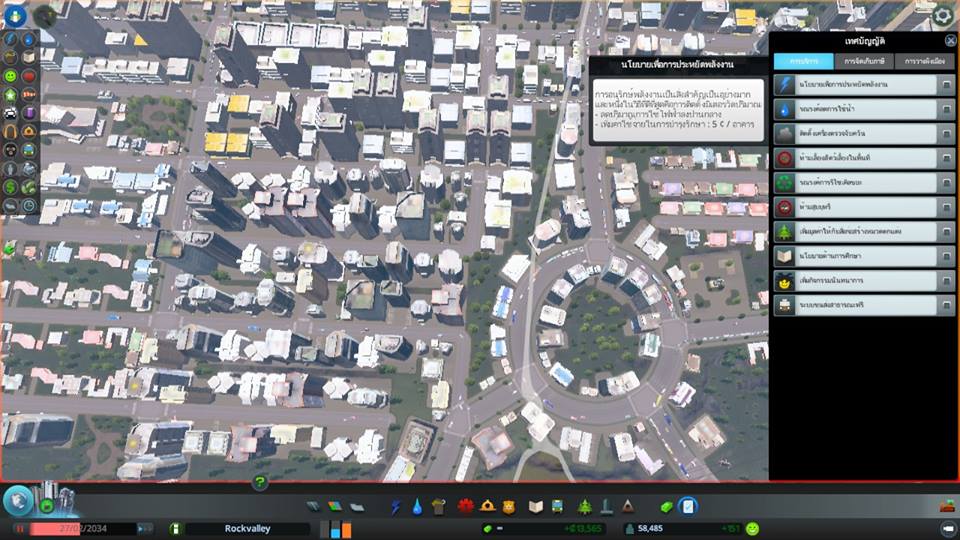
Task: Click the city money balance display
Action: pyautogui.click(x=544, y=528)
